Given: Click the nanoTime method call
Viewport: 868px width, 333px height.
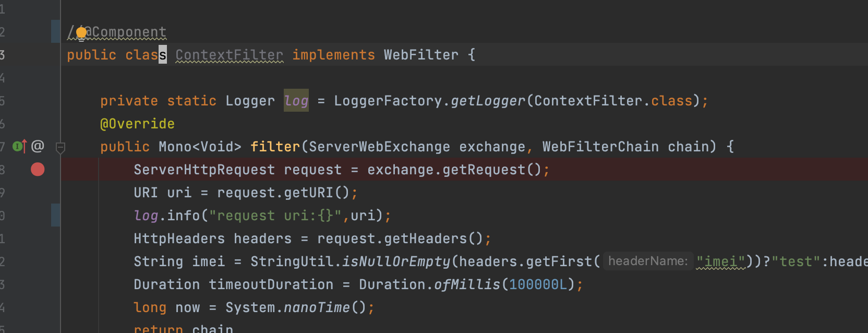Looking at the screenshot, I should 317,307.
